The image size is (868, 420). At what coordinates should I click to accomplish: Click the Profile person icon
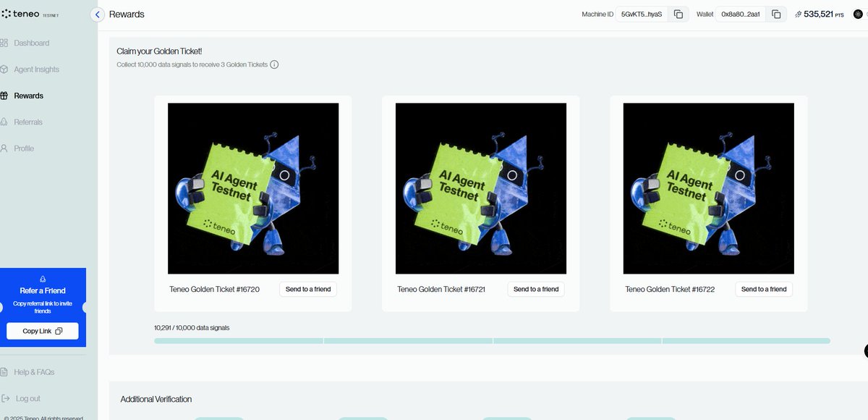coord(4,148)
